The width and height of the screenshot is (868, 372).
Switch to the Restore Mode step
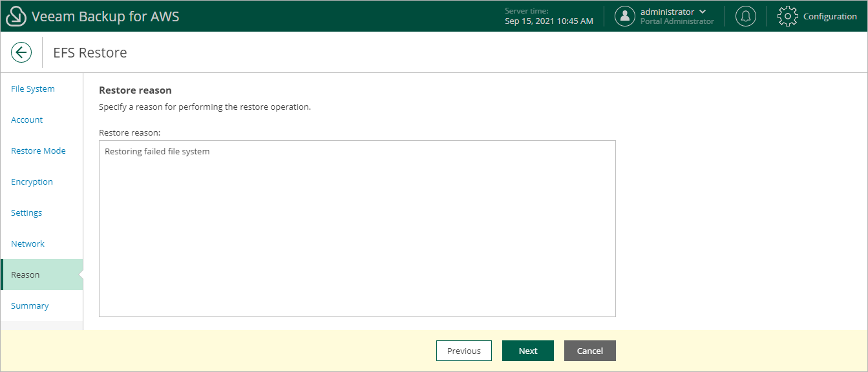point(38,150)
